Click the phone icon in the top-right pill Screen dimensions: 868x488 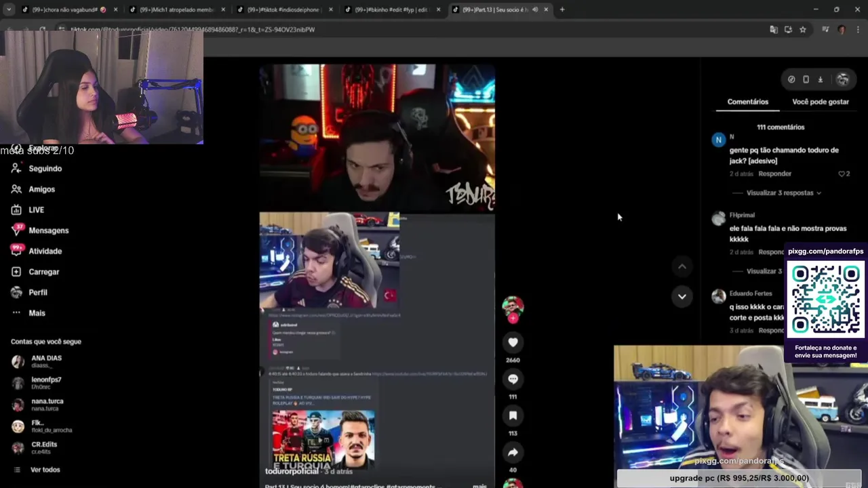click(x=806, y=79)
